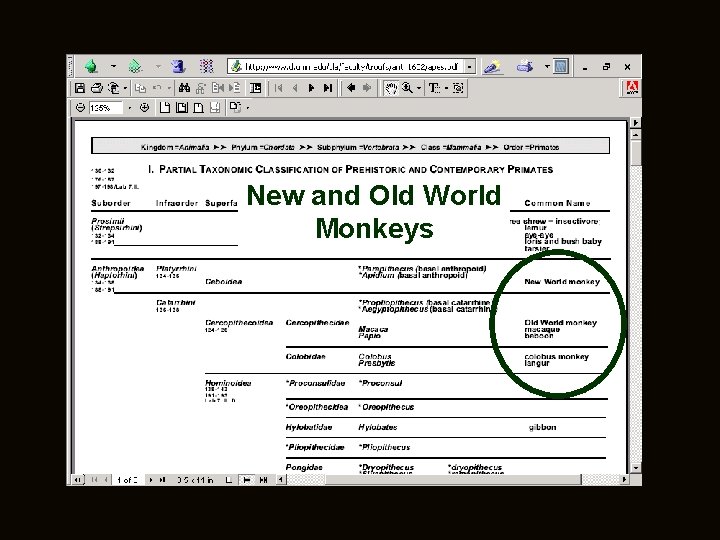Go to the previous page
720x540 pixels.
pyautogui.click(x=295, y=88)
